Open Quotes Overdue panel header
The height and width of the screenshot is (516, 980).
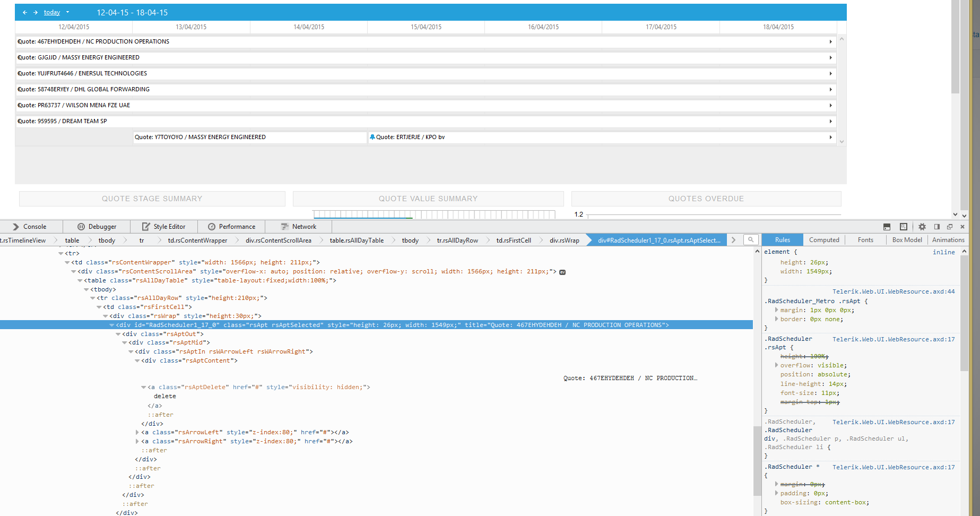click(706, 199)
